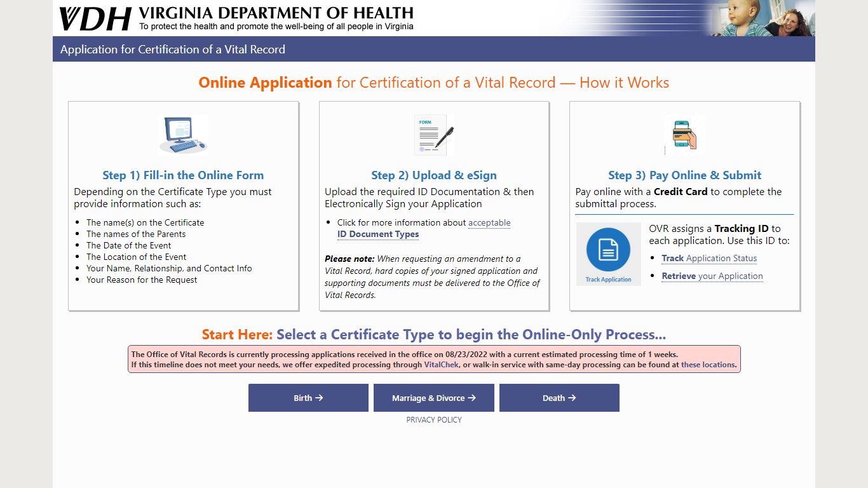Click the baby photo in the header banner
This screenshot has width=868, height=488.
point(762,18)
